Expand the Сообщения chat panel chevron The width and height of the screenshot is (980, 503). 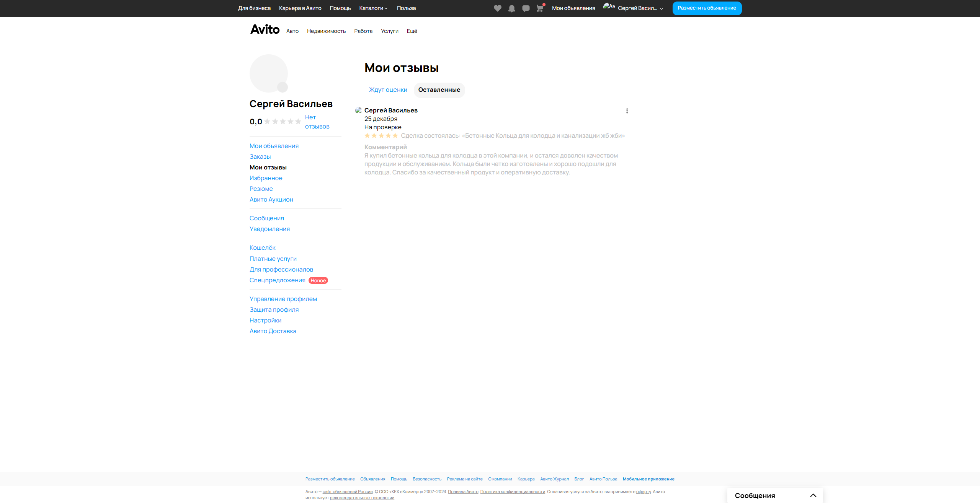[813, 495]
